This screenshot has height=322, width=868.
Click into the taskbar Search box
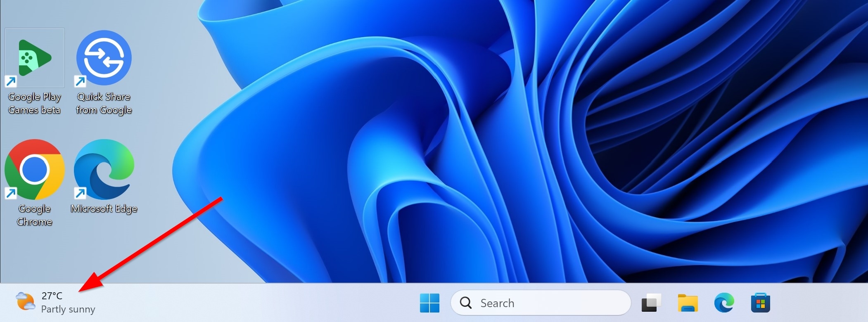click(541, 303)
